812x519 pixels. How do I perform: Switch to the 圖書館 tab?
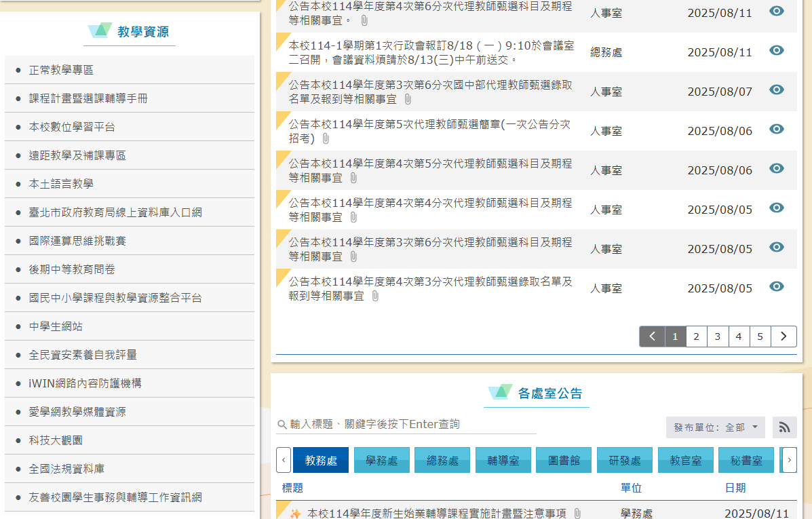[x=563, y=461]
